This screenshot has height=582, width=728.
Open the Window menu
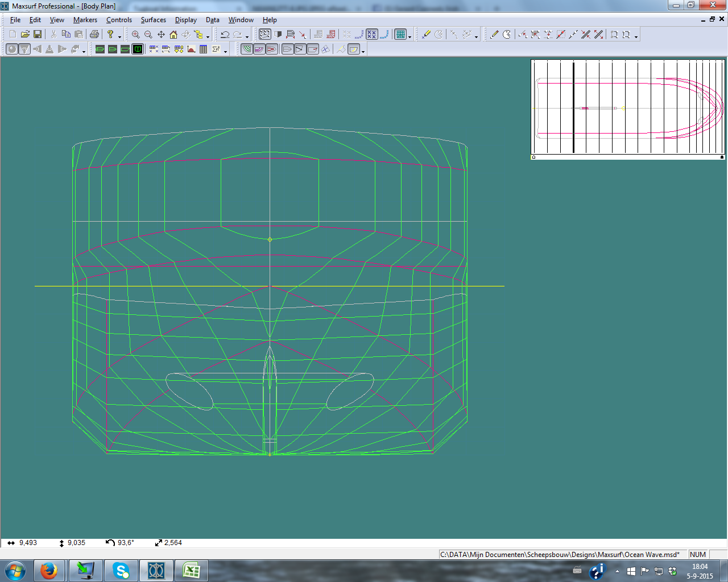coord(241,20)
